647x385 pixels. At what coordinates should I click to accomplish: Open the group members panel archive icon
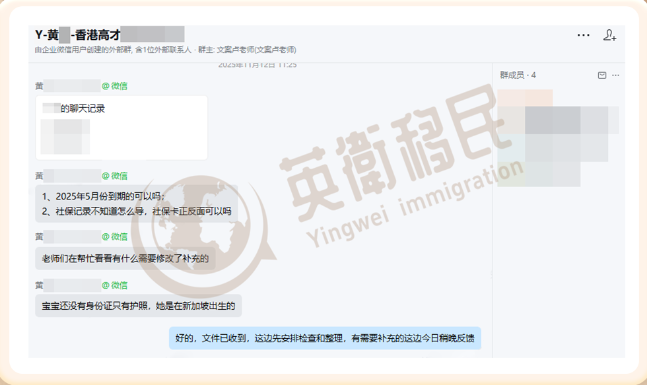pos(602,75)
